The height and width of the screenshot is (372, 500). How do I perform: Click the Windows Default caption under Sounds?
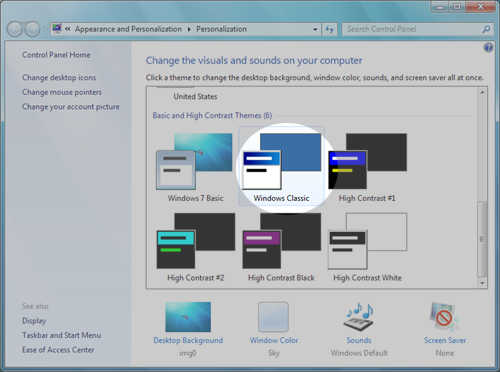(359, 353)
